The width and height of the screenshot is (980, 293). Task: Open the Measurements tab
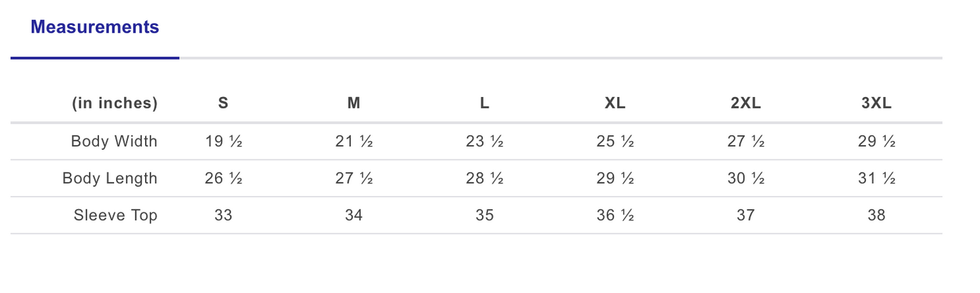[x=95, y=28]
